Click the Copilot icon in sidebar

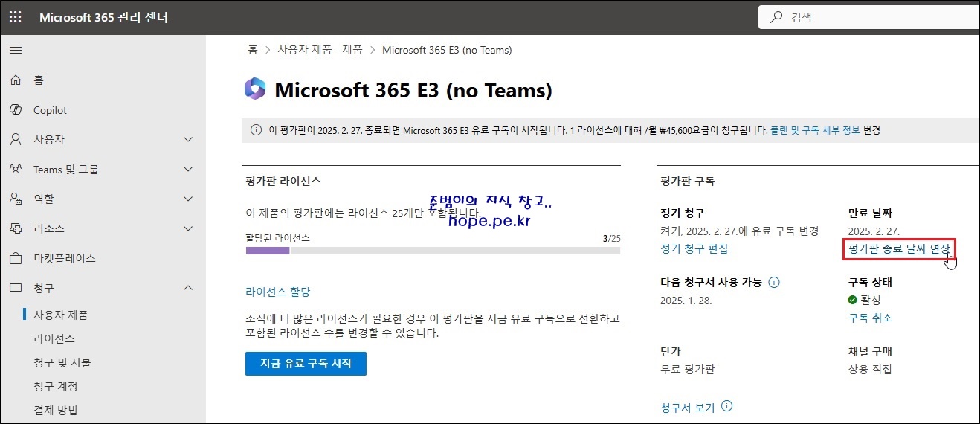tap(15, 109)
